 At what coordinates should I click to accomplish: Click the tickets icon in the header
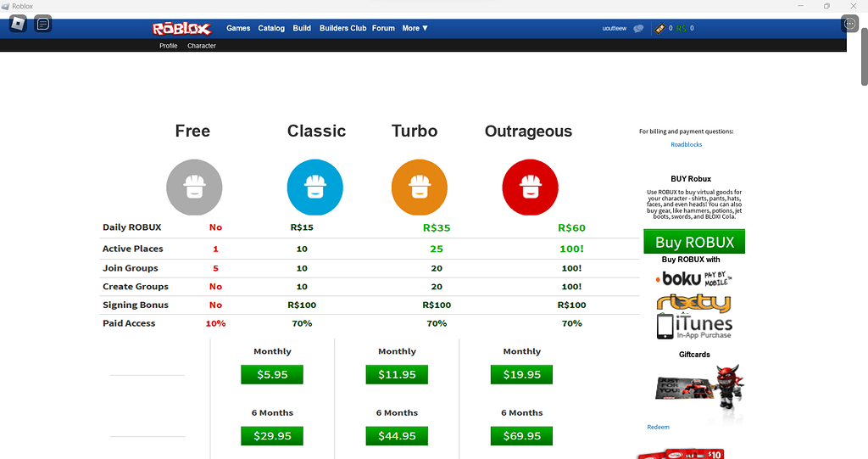tap(659, 29)
